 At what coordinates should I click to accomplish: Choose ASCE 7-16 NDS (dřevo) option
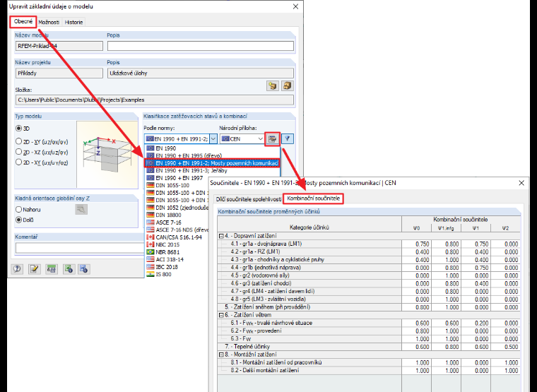pyautogui.click(x=177, y=230)
